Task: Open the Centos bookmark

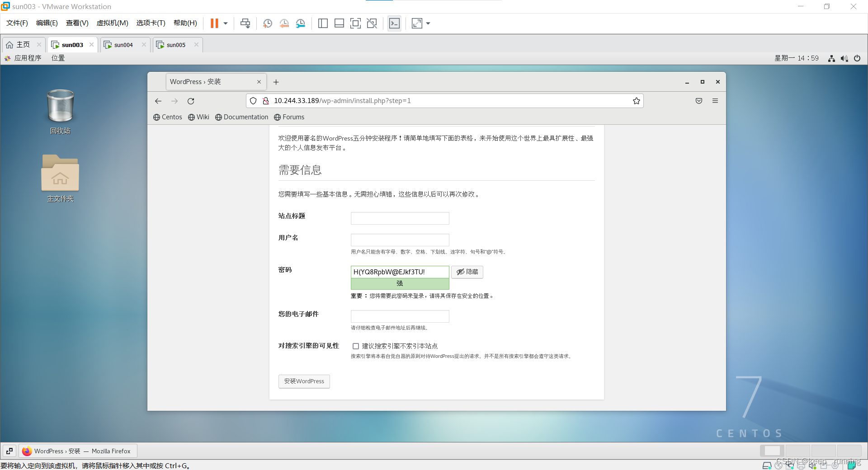Action: pyautogui.click(x=168, y=117)
